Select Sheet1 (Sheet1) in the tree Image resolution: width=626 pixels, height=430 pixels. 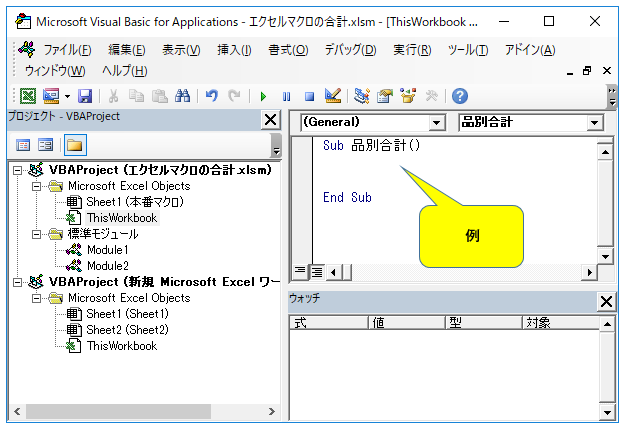[127, 314]
